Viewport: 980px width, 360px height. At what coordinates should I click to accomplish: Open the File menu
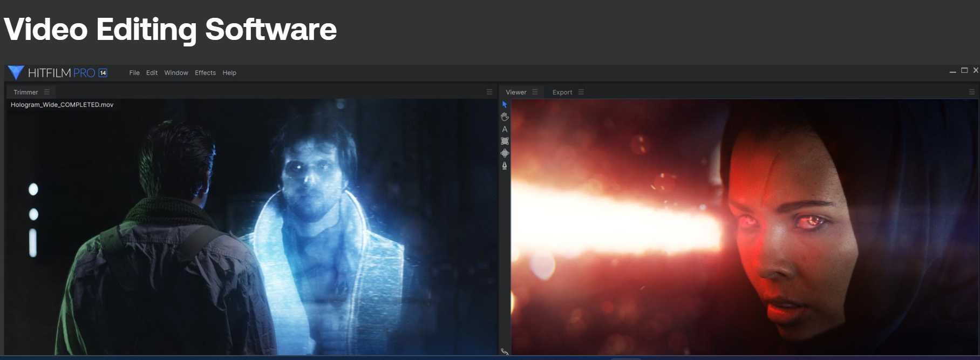tap(134, 73)
